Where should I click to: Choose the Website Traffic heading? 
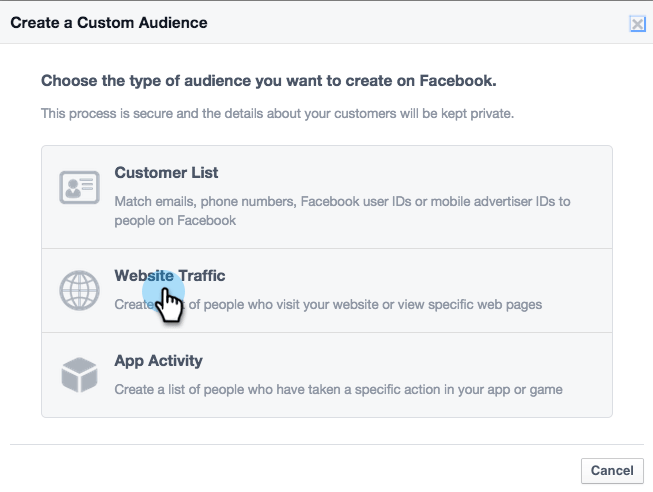(170, 276)
